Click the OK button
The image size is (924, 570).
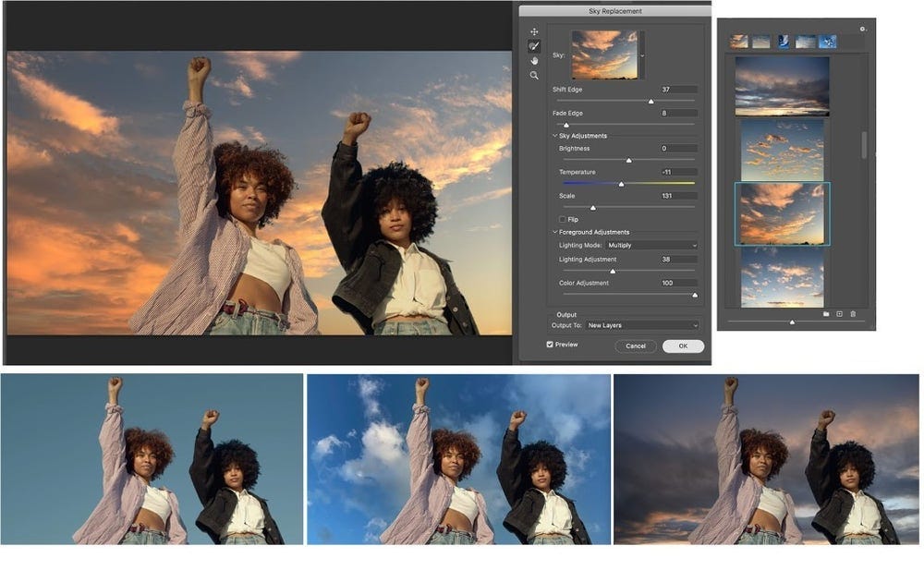683,346
